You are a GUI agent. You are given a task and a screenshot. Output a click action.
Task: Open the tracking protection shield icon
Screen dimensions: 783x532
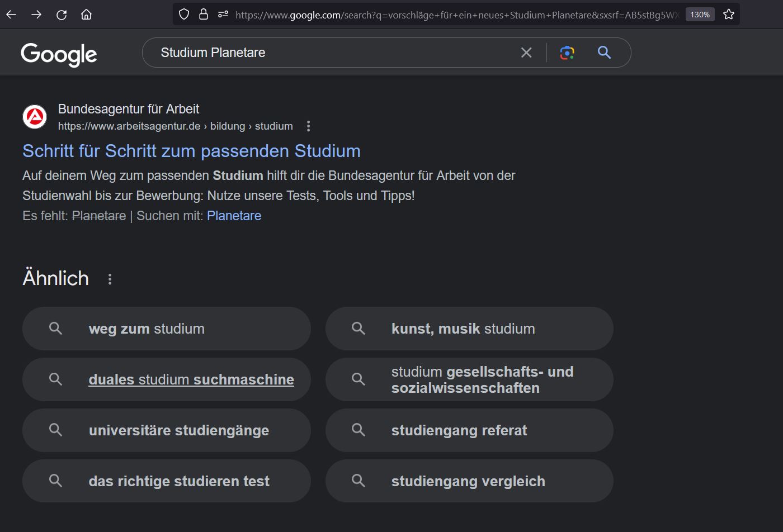(x=184, y=15)
